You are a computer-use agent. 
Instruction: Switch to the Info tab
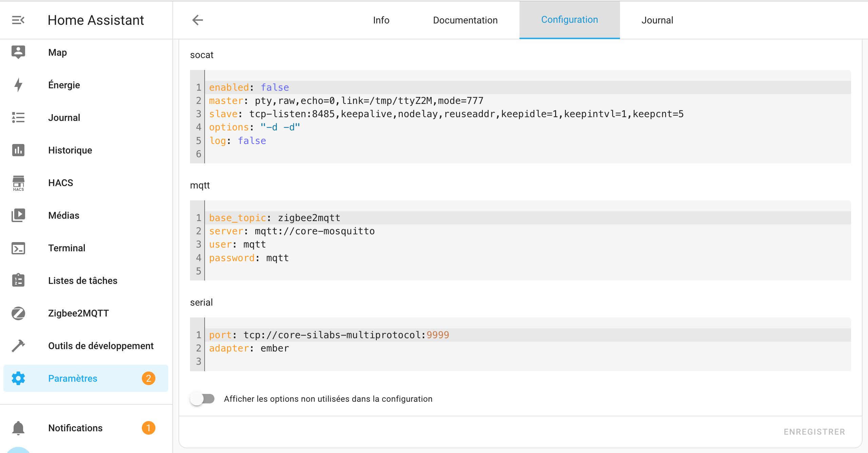pos(381,20)
